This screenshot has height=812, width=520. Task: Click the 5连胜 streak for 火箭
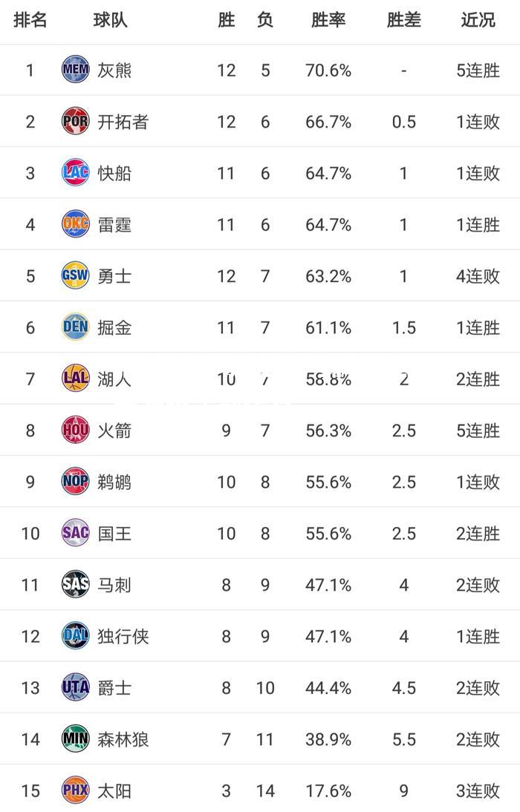(478, 430)
